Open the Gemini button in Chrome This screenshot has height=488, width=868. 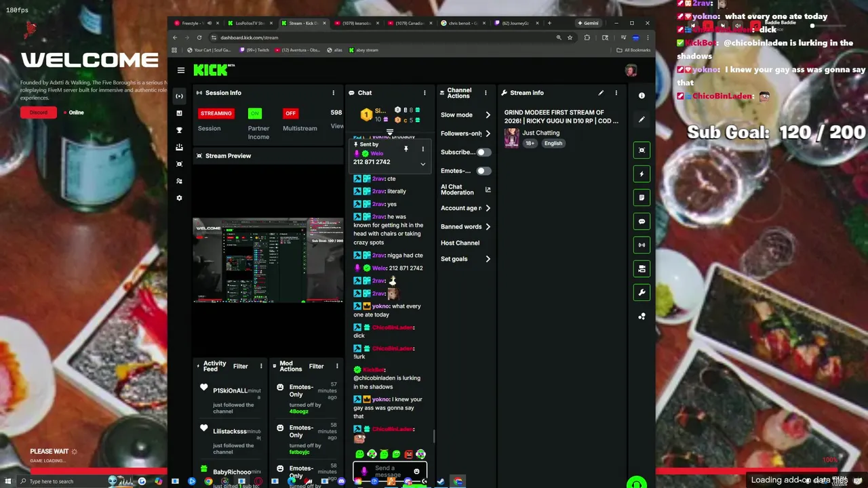(589, 23)
